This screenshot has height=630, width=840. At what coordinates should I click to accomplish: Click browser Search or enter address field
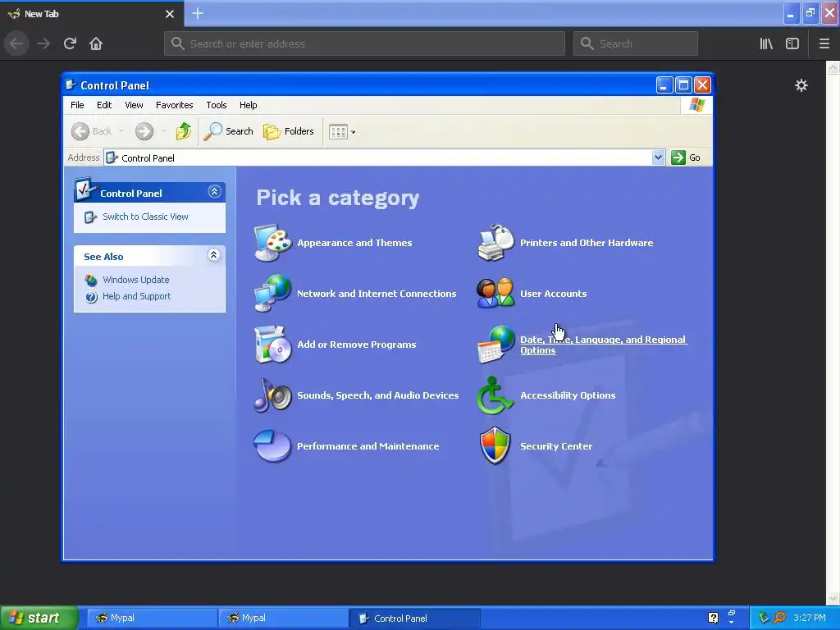pyautogui.click(x=364, y=43)
